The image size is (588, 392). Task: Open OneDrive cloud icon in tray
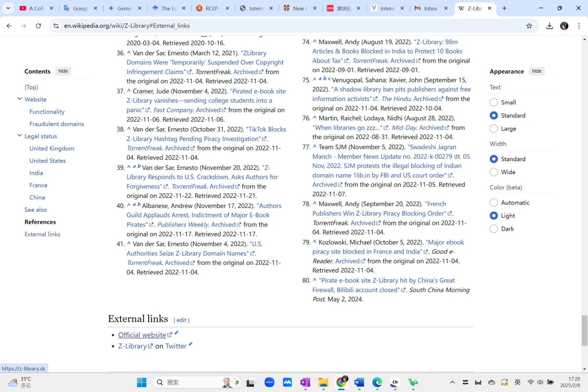(x=491, y=382)
